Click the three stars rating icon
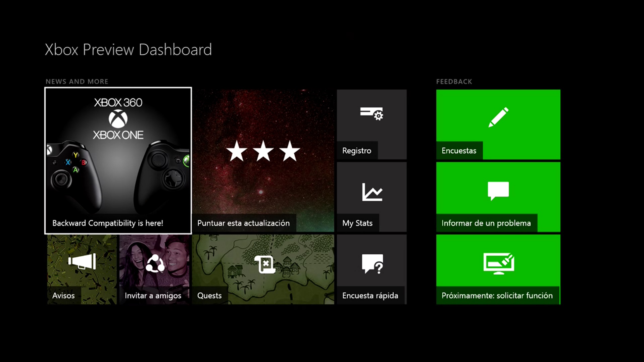 [x=263, y=151]
